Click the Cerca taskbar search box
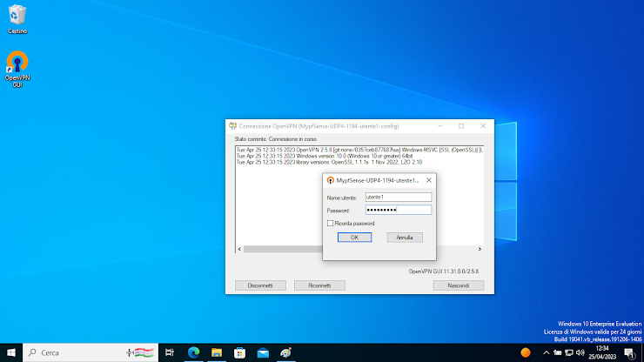644x362 pixels. point(91,352)
